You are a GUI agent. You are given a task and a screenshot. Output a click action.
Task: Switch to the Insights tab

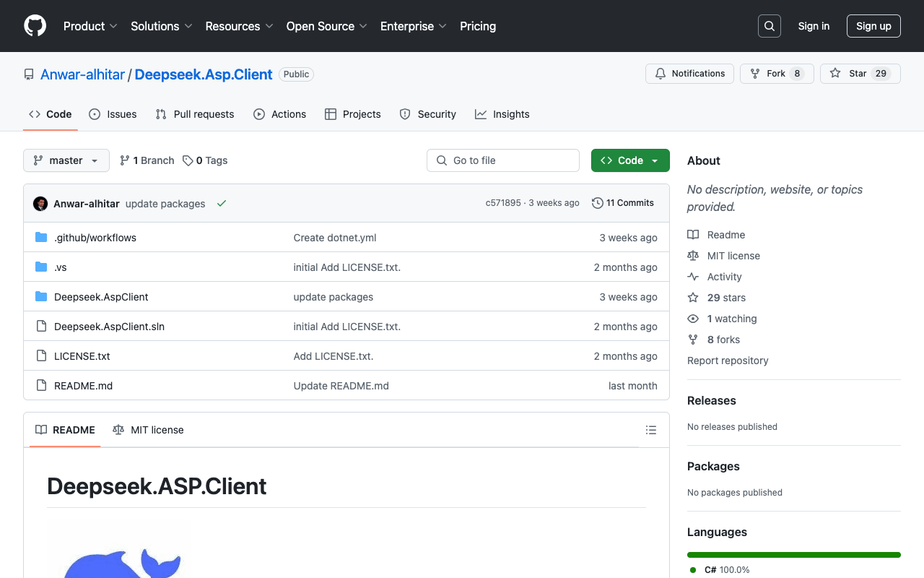pos(502,114)
